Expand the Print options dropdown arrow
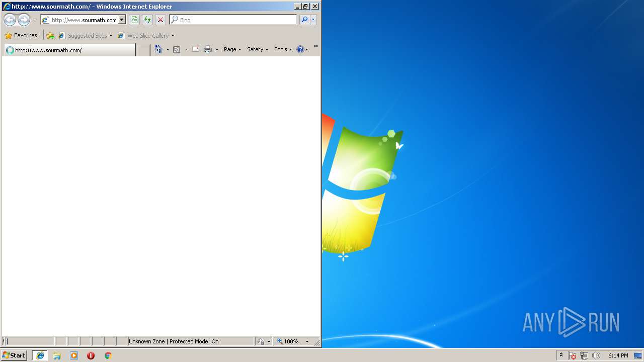The image size is (644, 362). tap(217, 49)
